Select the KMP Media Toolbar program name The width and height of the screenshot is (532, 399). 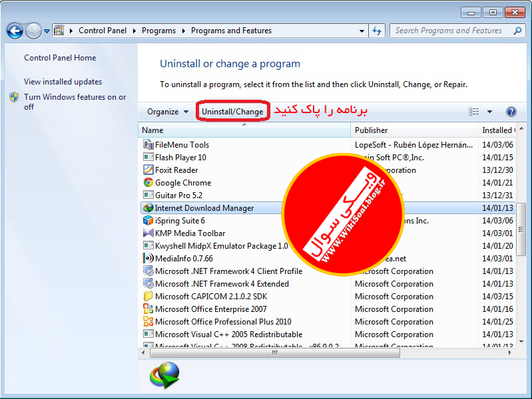coord(190,233)
